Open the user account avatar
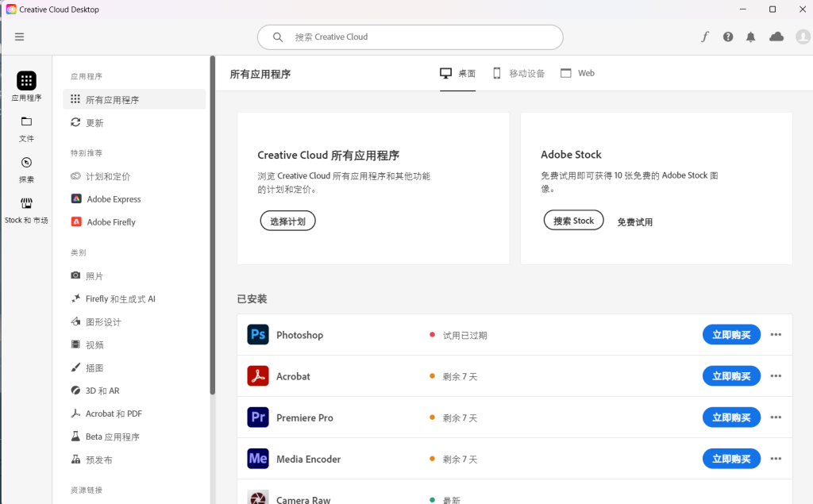The width and height of the screenshot is (813, 504). click(802, 37)
